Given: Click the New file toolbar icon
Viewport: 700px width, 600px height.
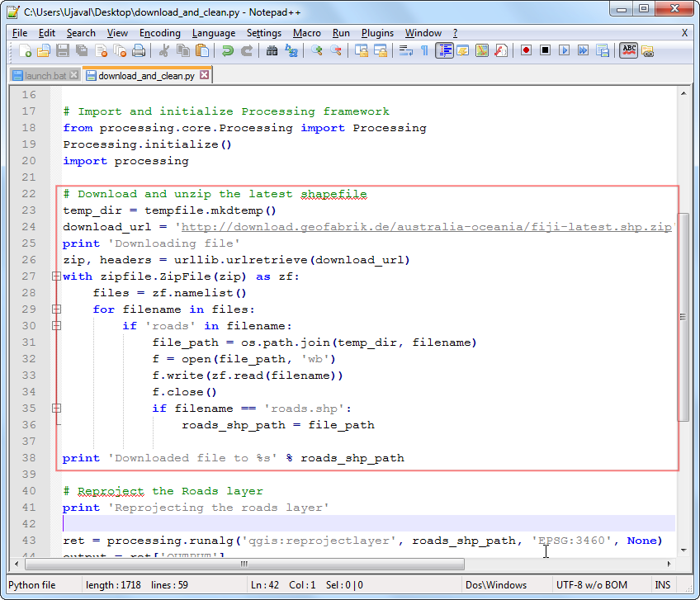Looking at the screenshot, I should click(25, 50).
